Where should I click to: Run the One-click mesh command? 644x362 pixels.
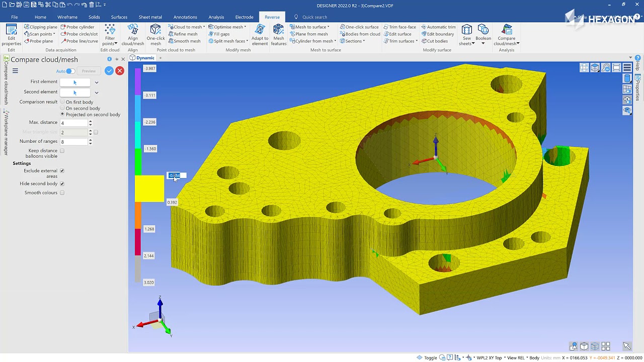point(155,35)
